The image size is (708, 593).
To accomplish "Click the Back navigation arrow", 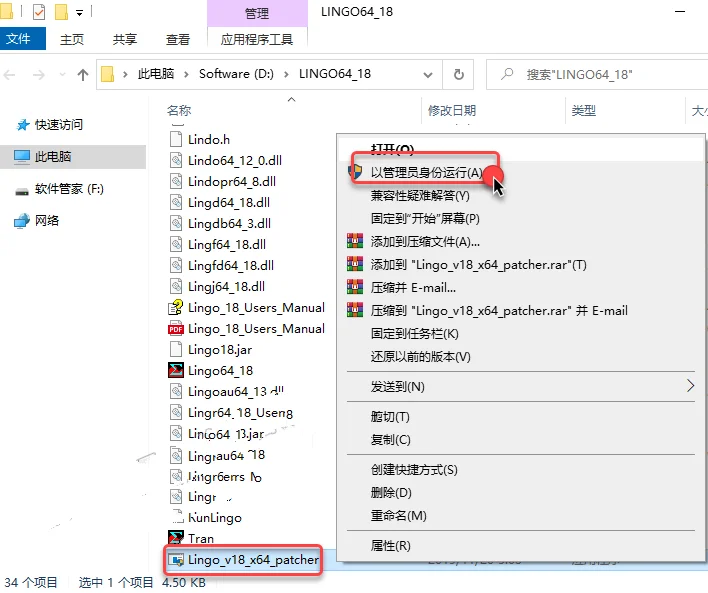I will [x=10, y=75].
